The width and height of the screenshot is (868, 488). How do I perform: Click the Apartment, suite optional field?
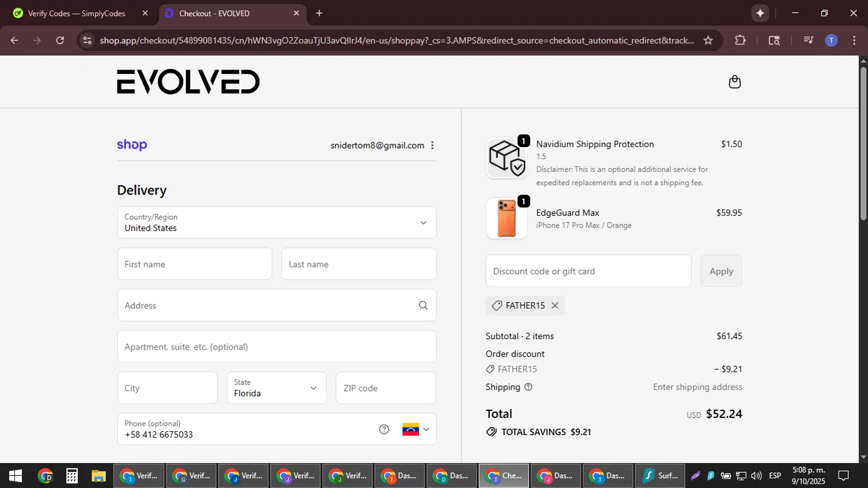coord(277,347)
